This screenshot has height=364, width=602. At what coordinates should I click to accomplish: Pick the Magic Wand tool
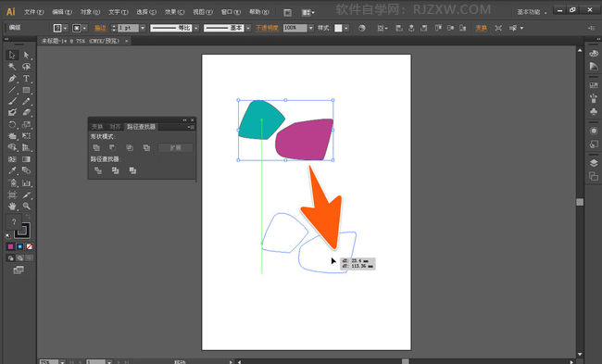(12, 67)
